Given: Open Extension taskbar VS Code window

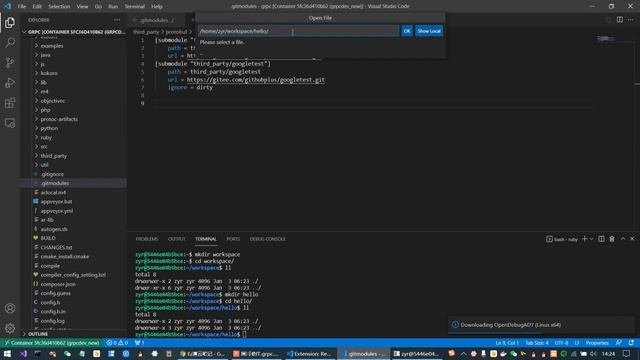Looking at the screenshot, I should [309, 353].
